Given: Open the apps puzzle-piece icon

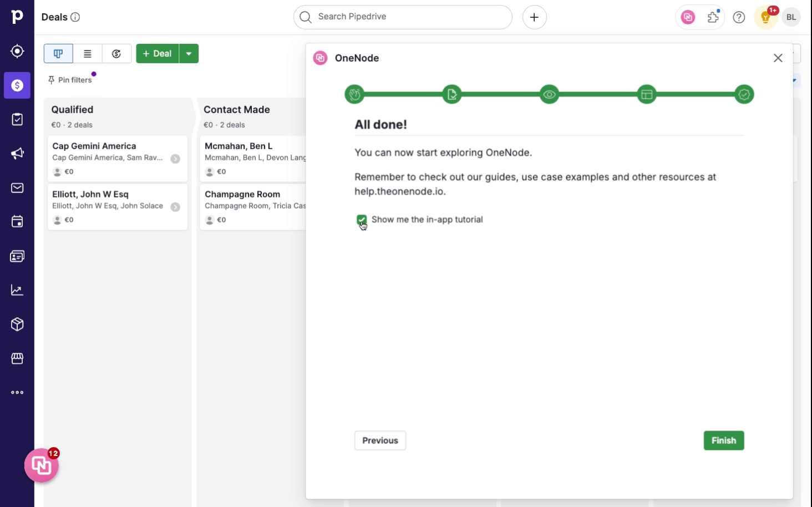Looking at the screenshot, I should pos(713,17).
